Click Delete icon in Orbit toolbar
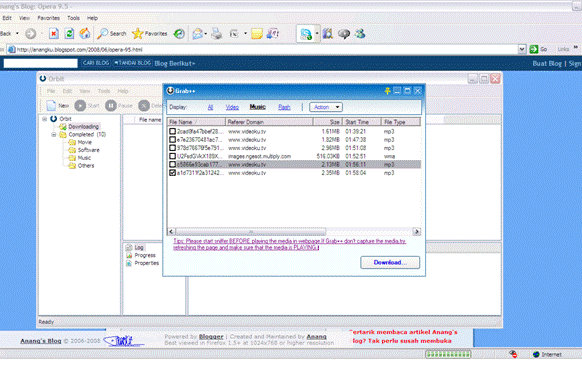This screenshot has height=374, width=582. click(x=144, y=106)
